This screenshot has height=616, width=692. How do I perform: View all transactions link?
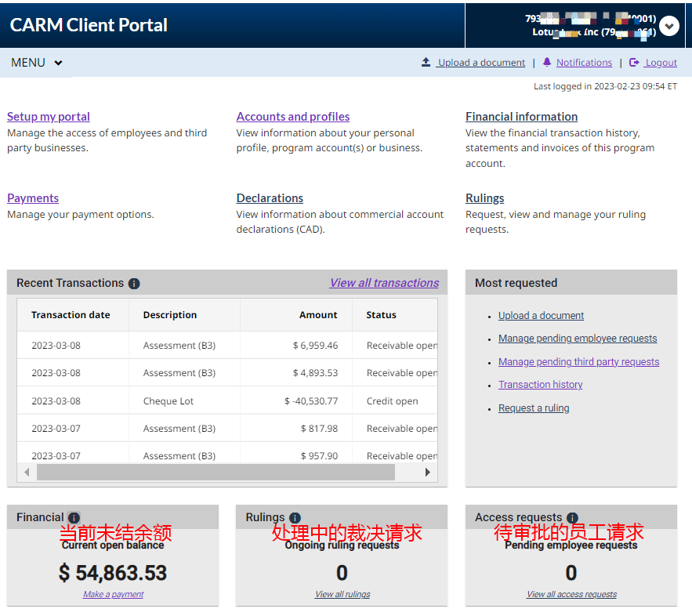point(384,283)
